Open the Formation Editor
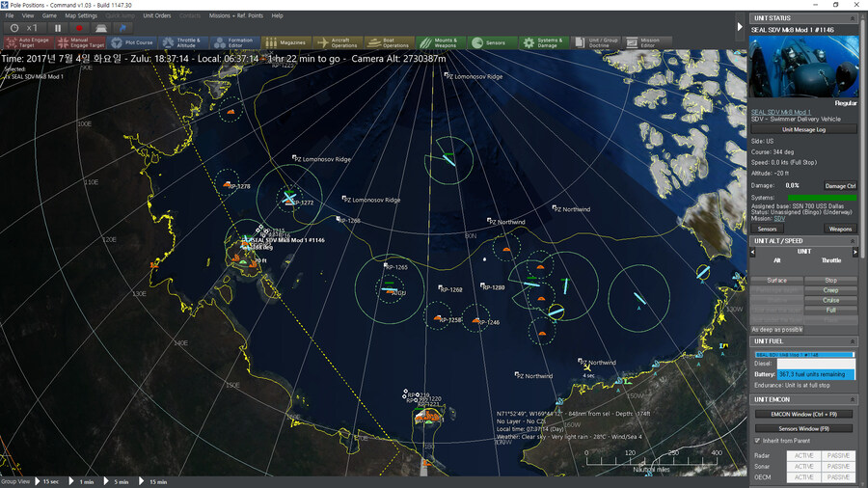Viewport: 868px width, 488px height. (234, 42)
